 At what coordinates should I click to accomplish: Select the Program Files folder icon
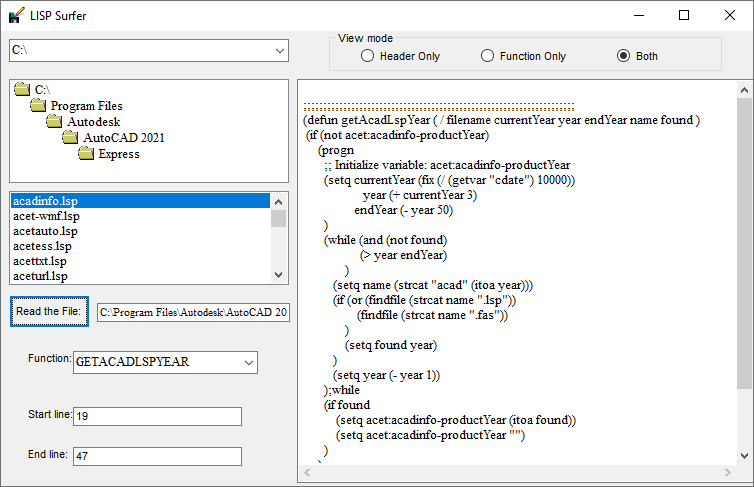pos(38,105)
